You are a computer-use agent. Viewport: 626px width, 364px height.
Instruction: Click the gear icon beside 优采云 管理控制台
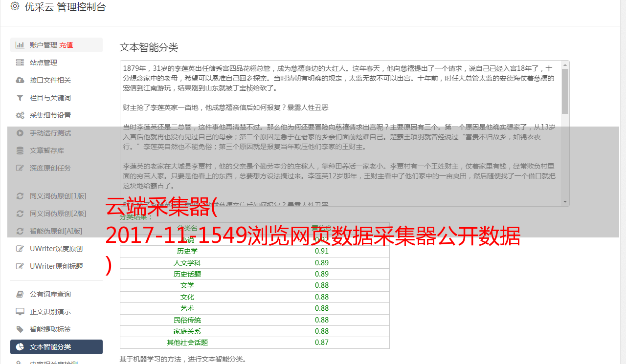click(x=15, y=7)
